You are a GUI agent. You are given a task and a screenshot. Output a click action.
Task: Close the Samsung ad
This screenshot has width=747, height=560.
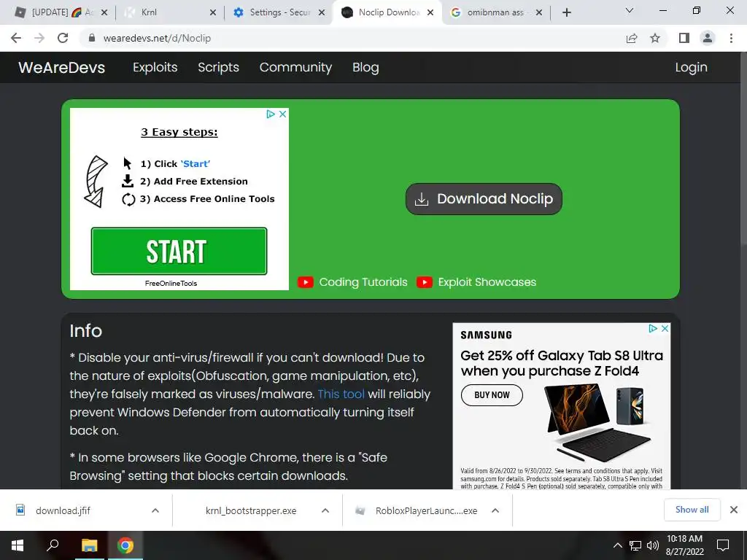click(x=665, y=329)
